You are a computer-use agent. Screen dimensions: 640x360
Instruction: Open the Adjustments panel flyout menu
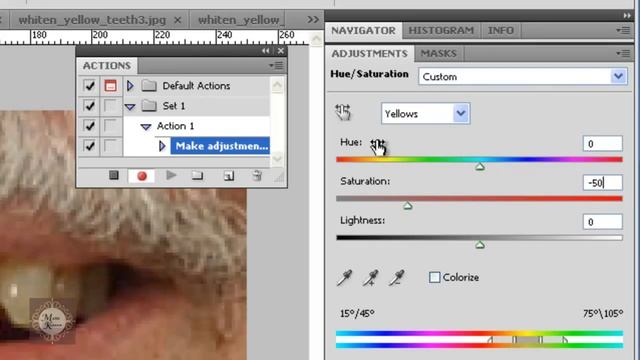(x=623, y=53)
